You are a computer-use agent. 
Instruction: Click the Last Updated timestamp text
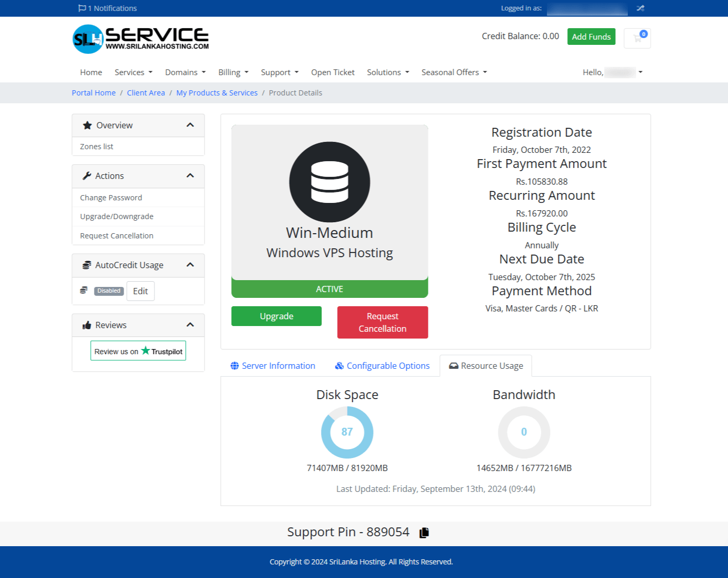436,489
